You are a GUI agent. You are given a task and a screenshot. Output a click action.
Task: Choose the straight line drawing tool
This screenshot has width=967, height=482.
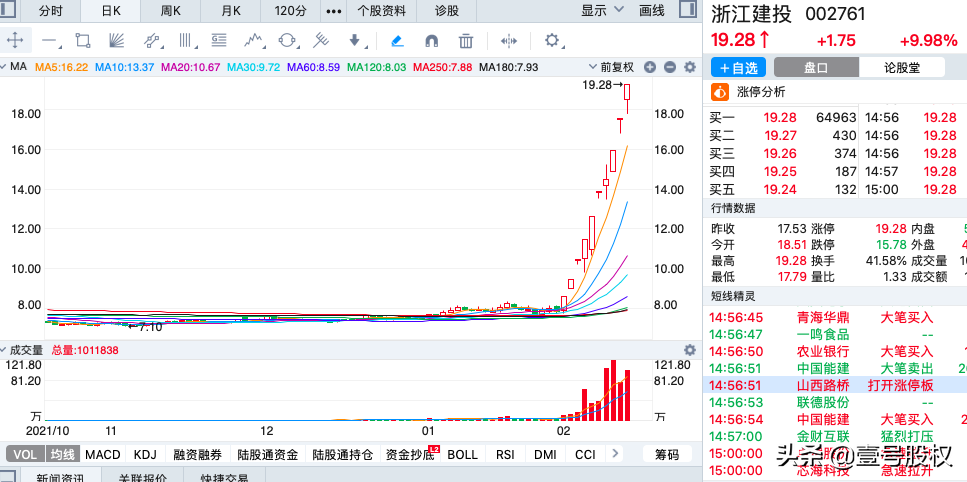pyautogui.click(x=49, y=41)
